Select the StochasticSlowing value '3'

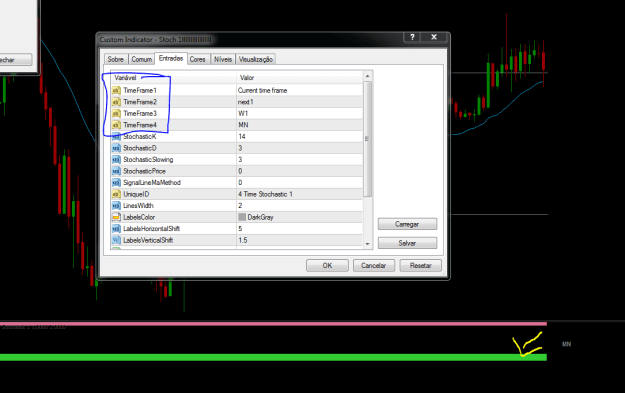[300, 160]
